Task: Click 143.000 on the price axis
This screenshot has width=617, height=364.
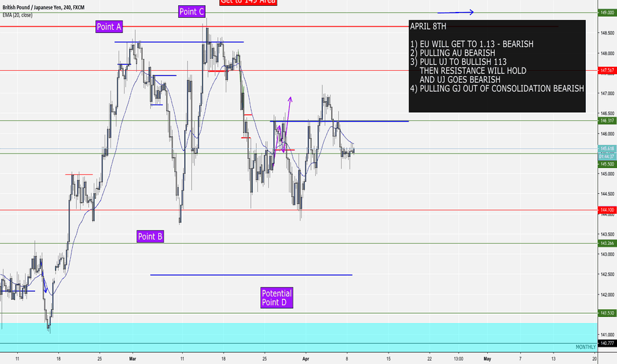Action: [x=607, y=254]
